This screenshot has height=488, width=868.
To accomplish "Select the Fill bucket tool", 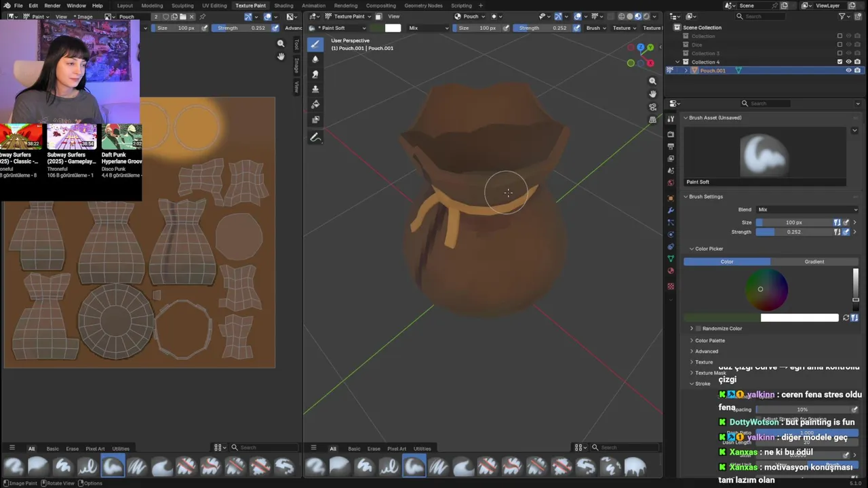I will (315, 104).
